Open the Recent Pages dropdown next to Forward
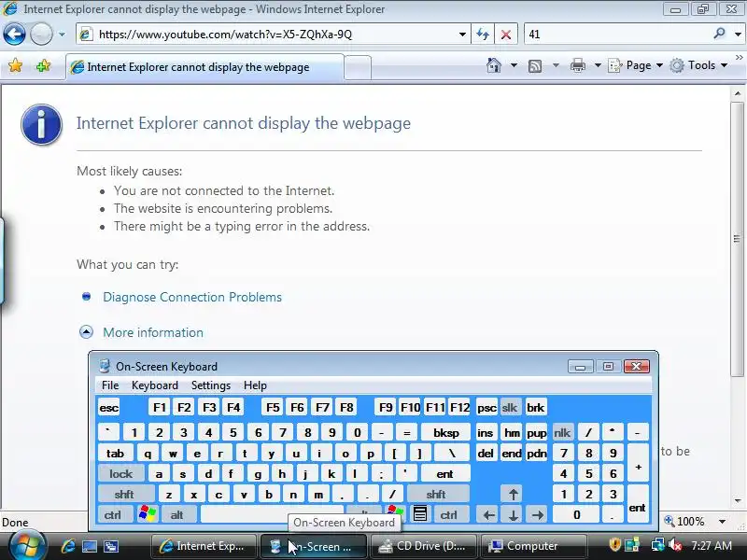The height and width of the screenshot is (560, 747). tap(62, 35)
